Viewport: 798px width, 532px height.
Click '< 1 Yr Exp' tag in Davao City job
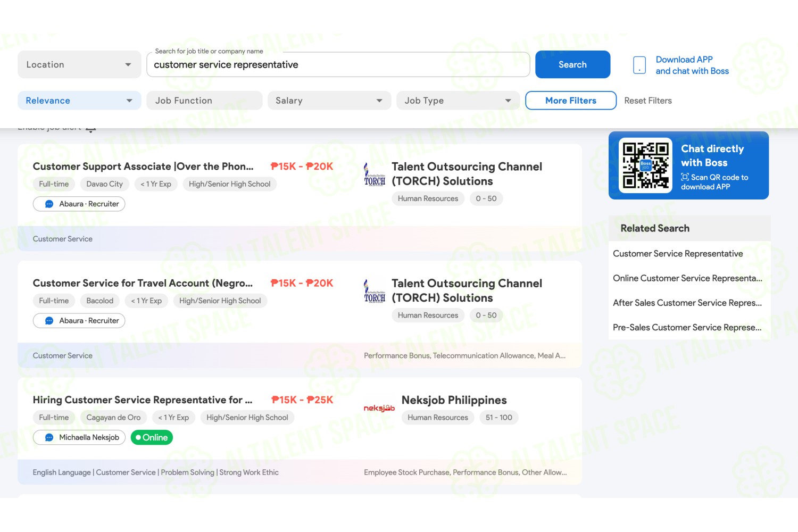pos(155,184)
